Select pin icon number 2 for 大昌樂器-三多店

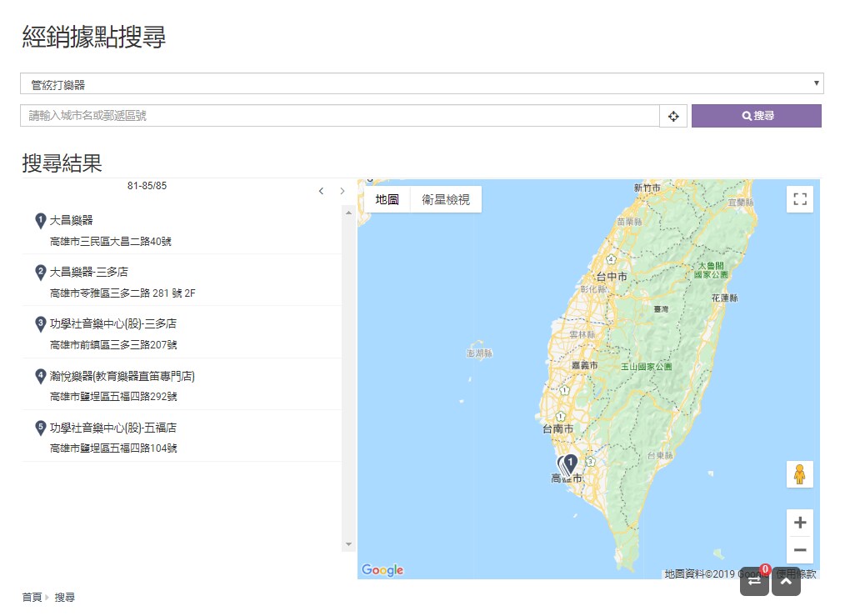click(x=40, y=273)
